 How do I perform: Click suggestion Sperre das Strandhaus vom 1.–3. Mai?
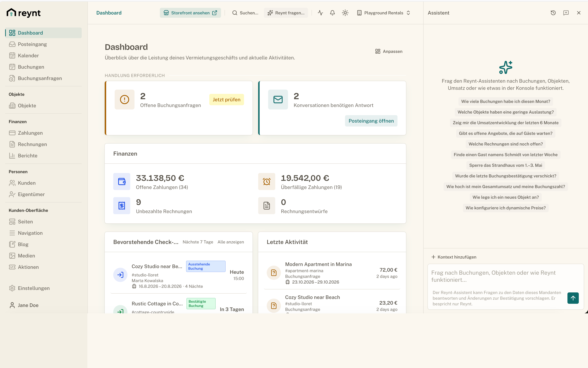(505, 165)
